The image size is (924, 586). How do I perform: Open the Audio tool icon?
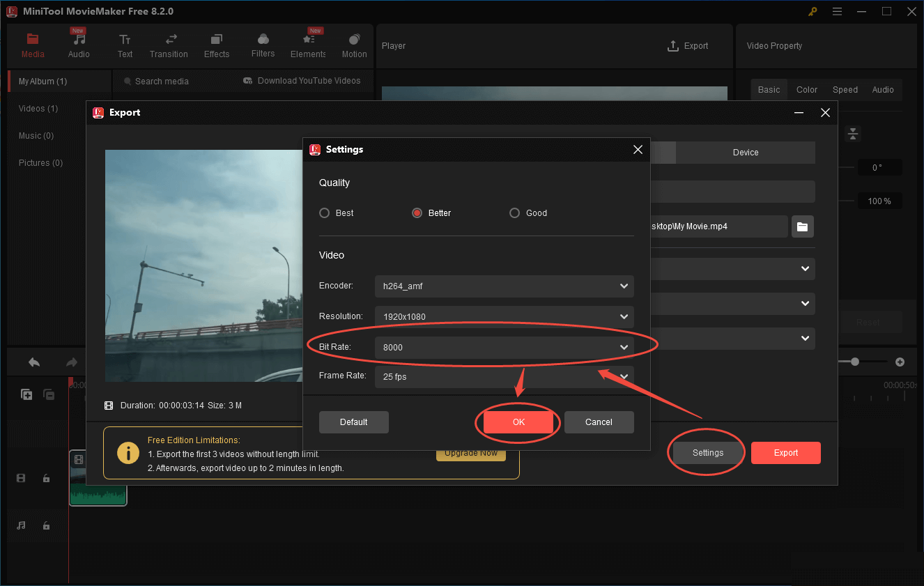tap(79, 40)
